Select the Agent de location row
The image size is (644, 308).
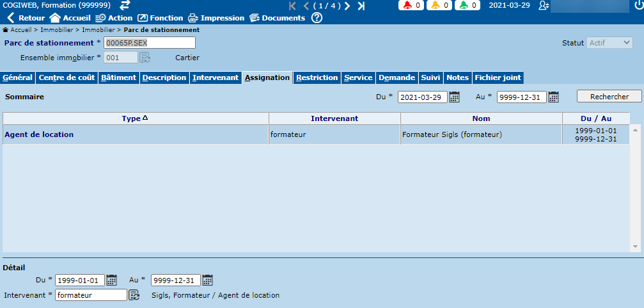(39, 134)
